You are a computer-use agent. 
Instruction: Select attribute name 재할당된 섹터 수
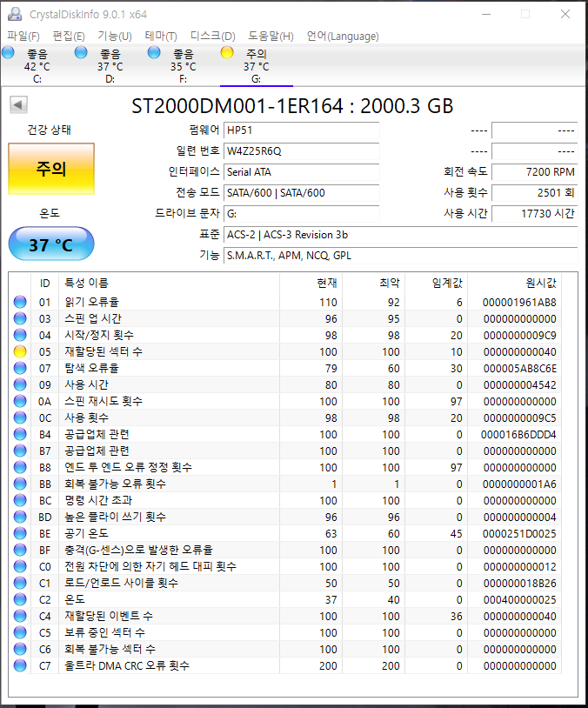point(104,351)
